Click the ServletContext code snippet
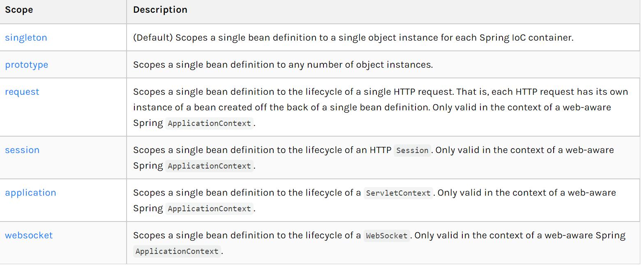The height and width of the screenshot is (265, 644). tap(398, 193)
